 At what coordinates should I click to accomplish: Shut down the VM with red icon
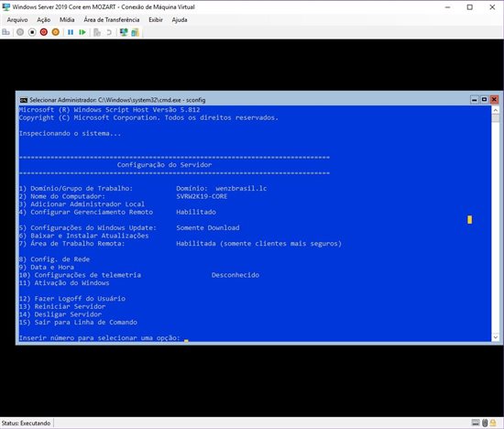point(44,32)
